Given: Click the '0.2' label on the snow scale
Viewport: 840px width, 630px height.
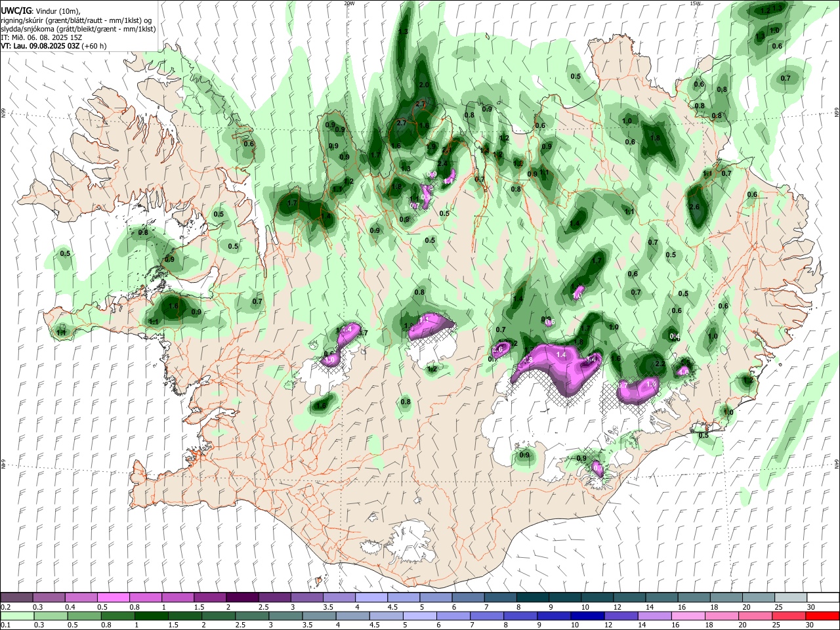Looking at the screenshot, I should [x=5, y=607].
